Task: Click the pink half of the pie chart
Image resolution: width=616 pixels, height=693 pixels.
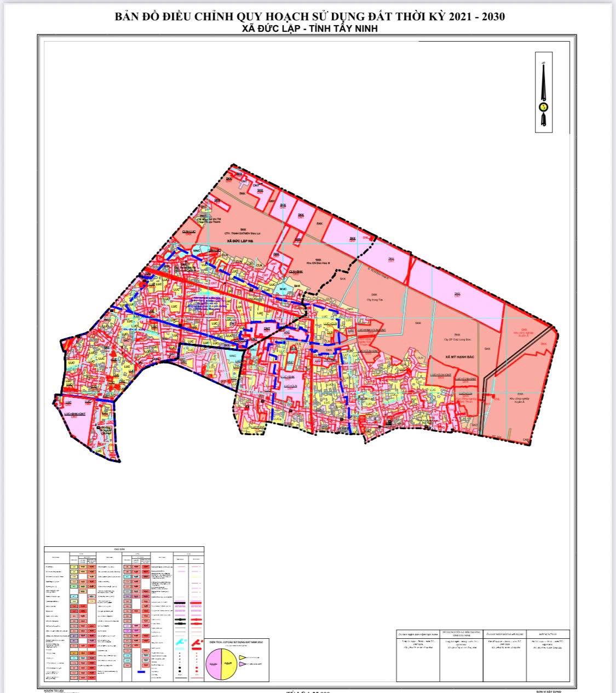Action: click(x=214, y=663)
